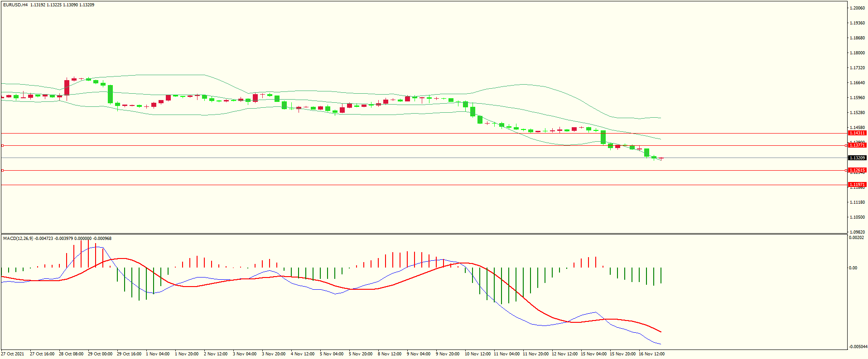Screen dimensions: 868x359
Task: Click the 29 Oct 16:00 time label
Action: tap(129, 354)
